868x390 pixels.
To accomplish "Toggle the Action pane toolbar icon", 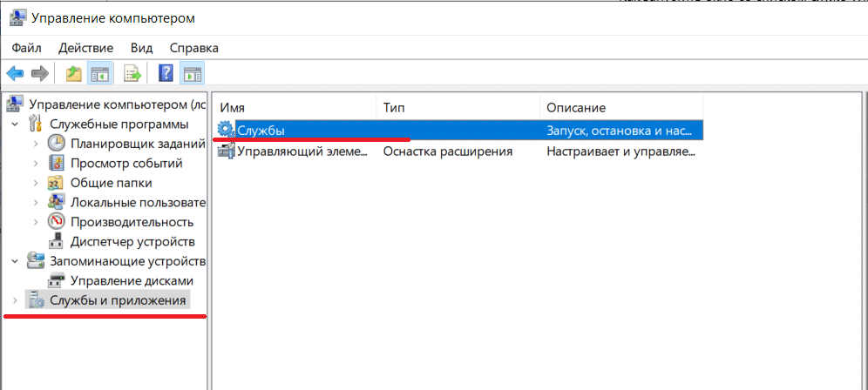I will tap(192, 74).
